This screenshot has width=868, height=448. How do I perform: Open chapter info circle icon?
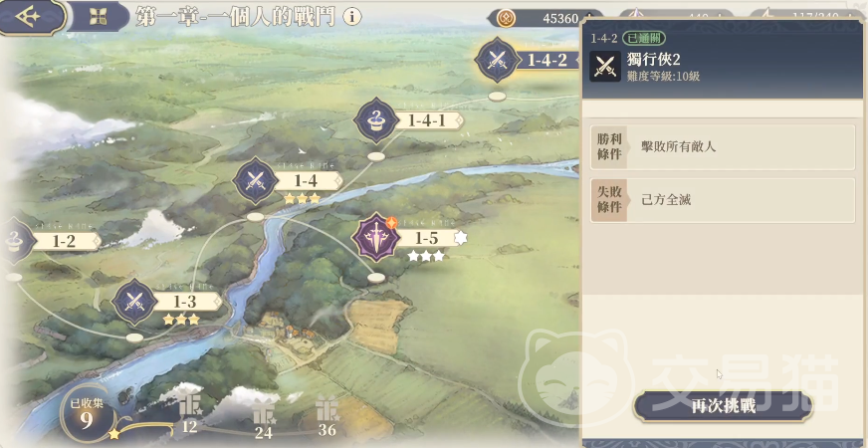coord(351,17)
